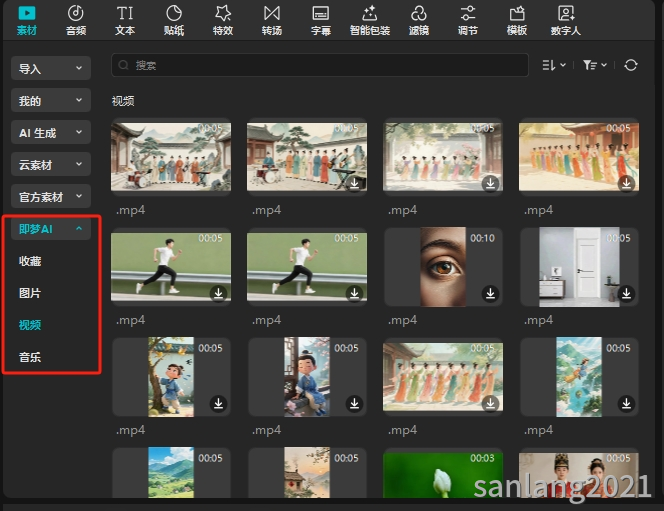Select the dancers by white wall thumbnail

[443, 157]
